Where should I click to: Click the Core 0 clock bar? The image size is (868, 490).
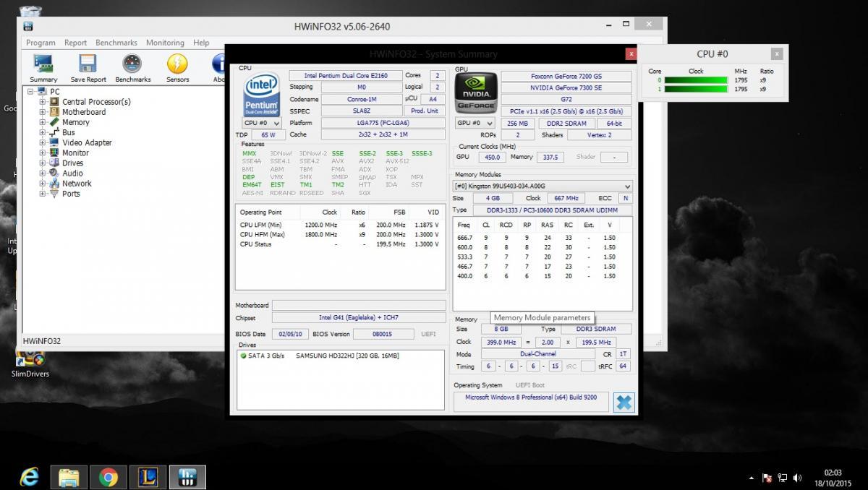696,80
